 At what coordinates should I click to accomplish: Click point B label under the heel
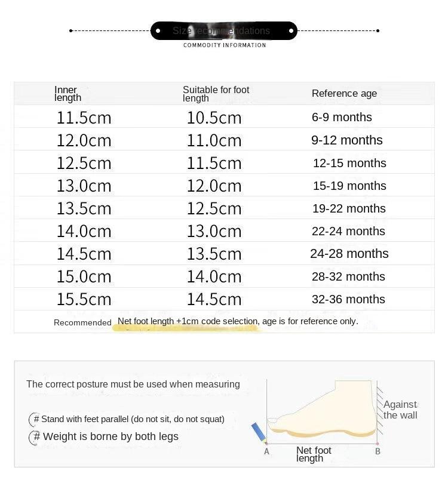pos(378,451)
